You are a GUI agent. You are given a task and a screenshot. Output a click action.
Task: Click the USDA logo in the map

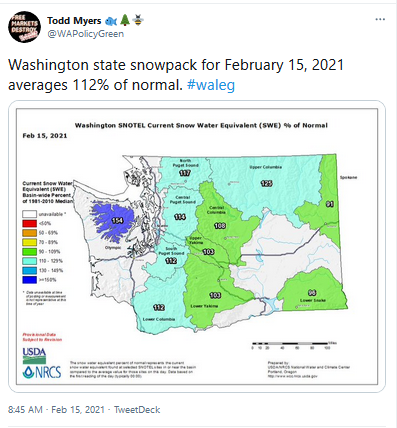pyautogui.click(x=34, y=355)
